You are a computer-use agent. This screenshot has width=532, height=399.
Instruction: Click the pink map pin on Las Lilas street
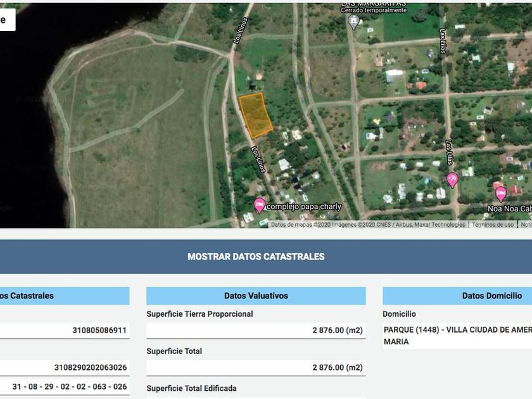[452, 180]
